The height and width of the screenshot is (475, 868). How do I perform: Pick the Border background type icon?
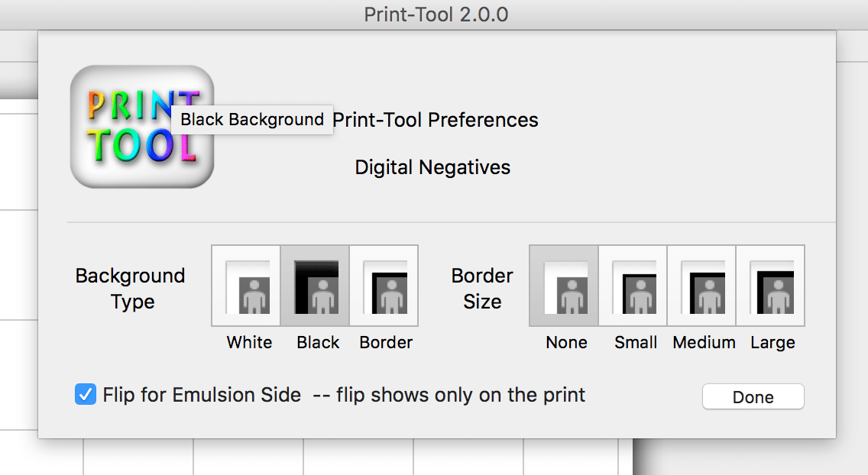[384, 286]
